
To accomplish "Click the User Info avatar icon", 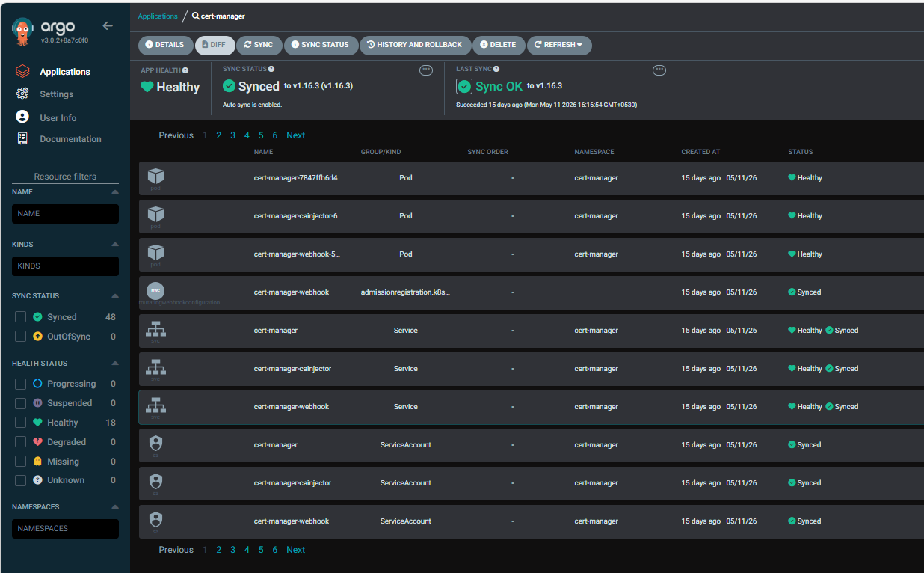I will coord(22,117).
